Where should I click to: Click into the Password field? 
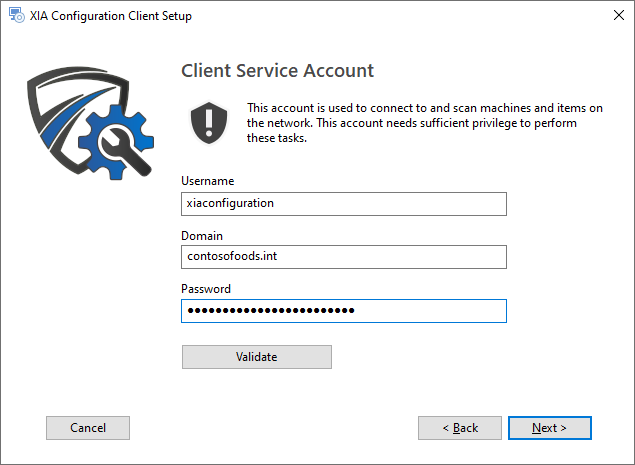pyautogui.click(x=344, y=311)
